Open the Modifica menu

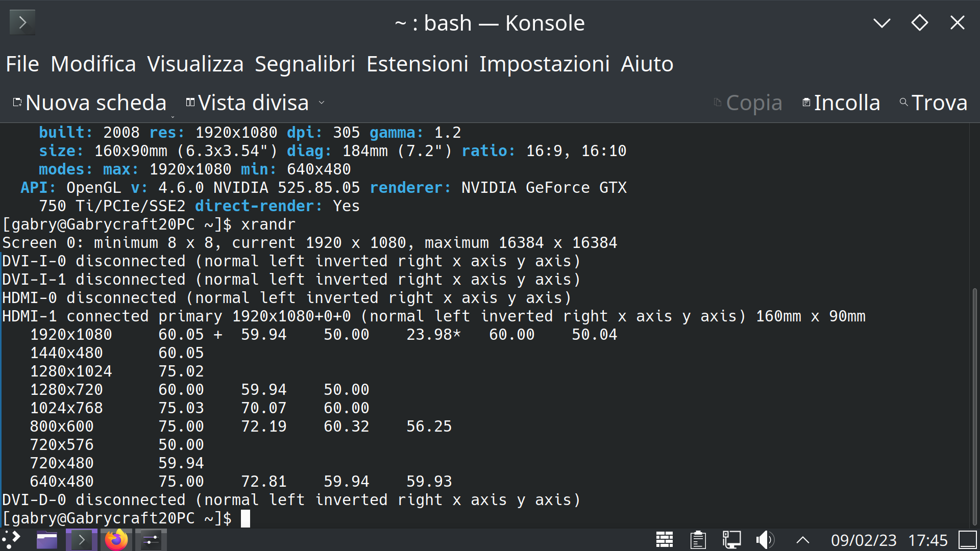pyautogui.click(x=93, y=64)
